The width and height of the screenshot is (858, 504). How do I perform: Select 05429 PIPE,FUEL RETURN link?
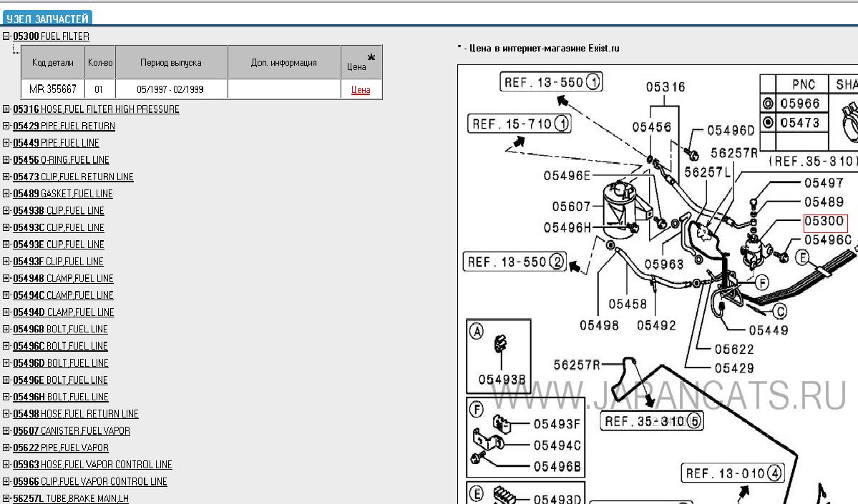tap(64, 127)
